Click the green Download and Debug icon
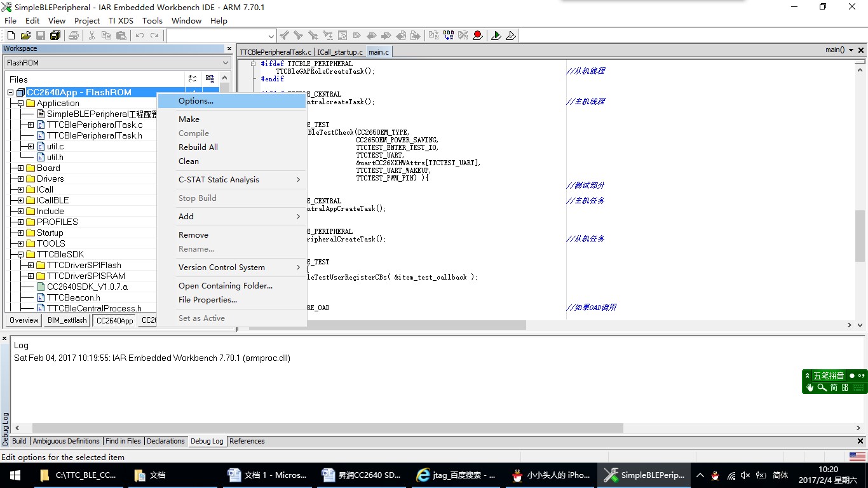 pyautogui.click(x=496, y=36)
